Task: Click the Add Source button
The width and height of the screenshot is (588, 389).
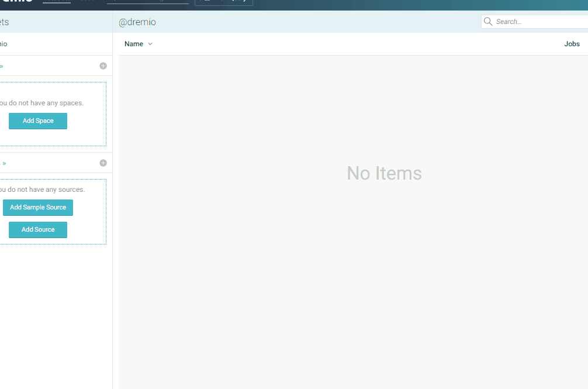Action: pos(38,229)
